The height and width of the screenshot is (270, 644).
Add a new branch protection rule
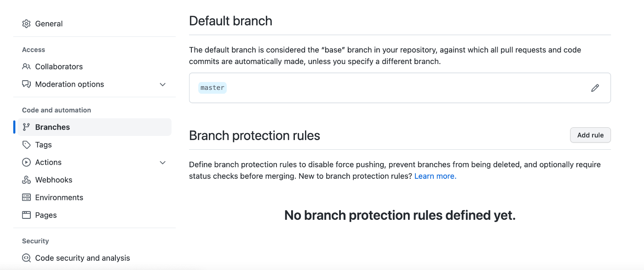coord(590,135)
